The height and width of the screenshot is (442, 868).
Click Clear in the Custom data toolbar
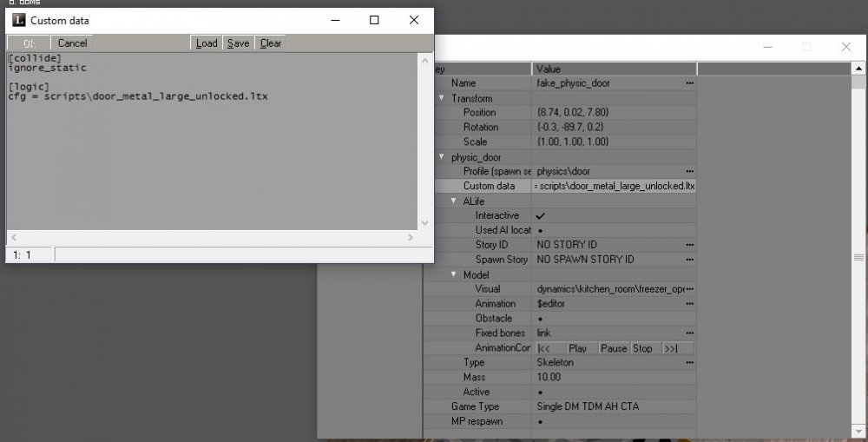pyautogui.click(x=270, y=43)
